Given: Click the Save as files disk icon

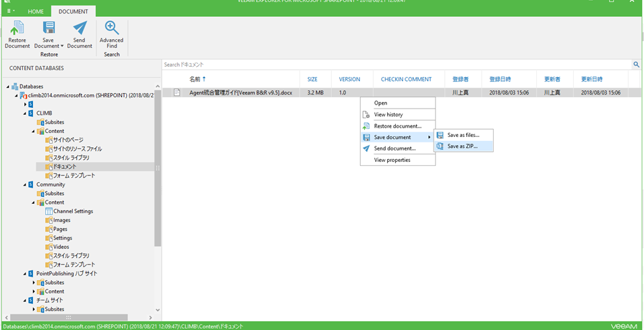Looking at the screenshot, I should (440, 135).
